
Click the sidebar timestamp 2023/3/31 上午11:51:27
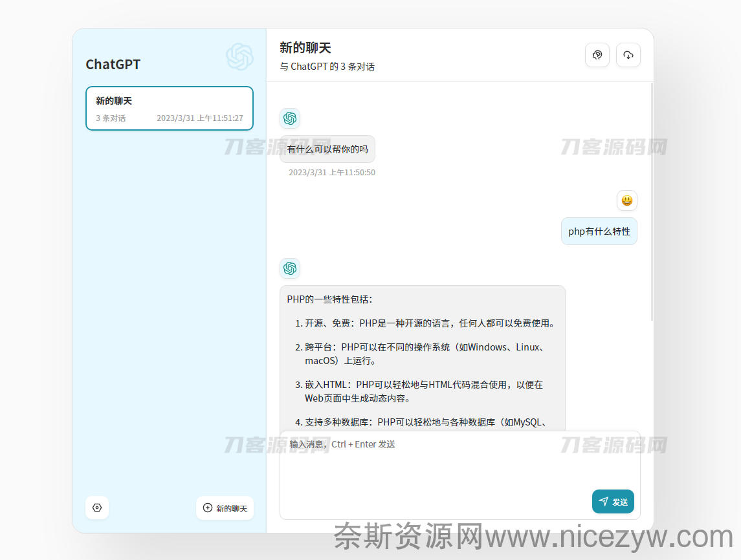pos(200,118)
